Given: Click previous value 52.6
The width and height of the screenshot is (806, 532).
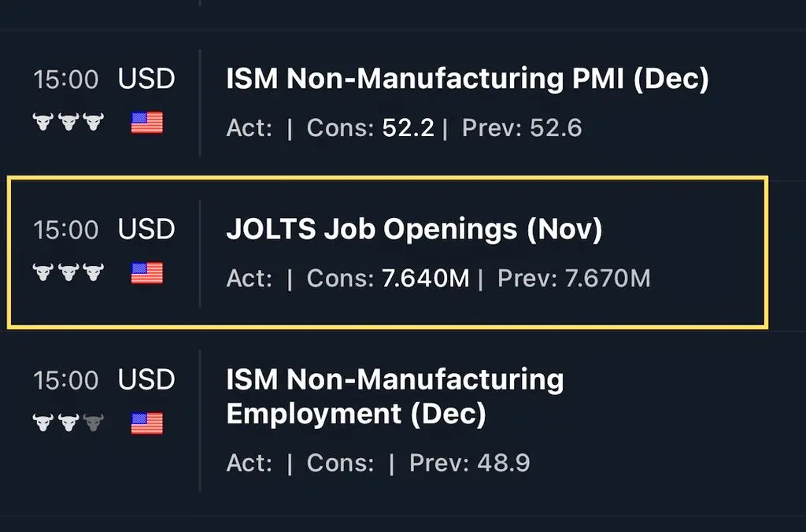Looking at the screenshot, I should tap(556, 128).
